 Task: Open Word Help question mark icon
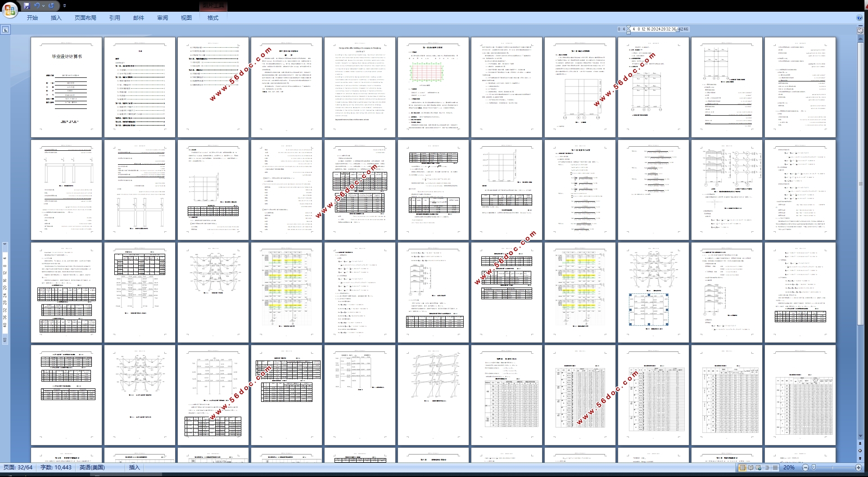point(859,18)
